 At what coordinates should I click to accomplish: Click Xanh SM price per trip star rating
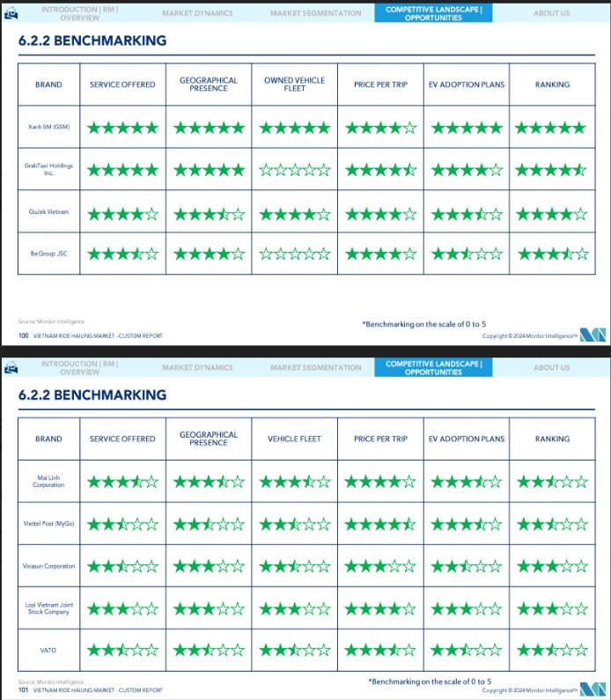click(380, 129)
